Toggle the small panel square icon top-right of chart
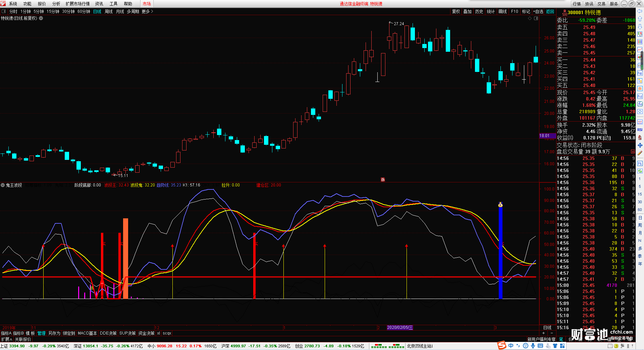The width and height of the screenshot is (644, 350). (x=536, y=18)
